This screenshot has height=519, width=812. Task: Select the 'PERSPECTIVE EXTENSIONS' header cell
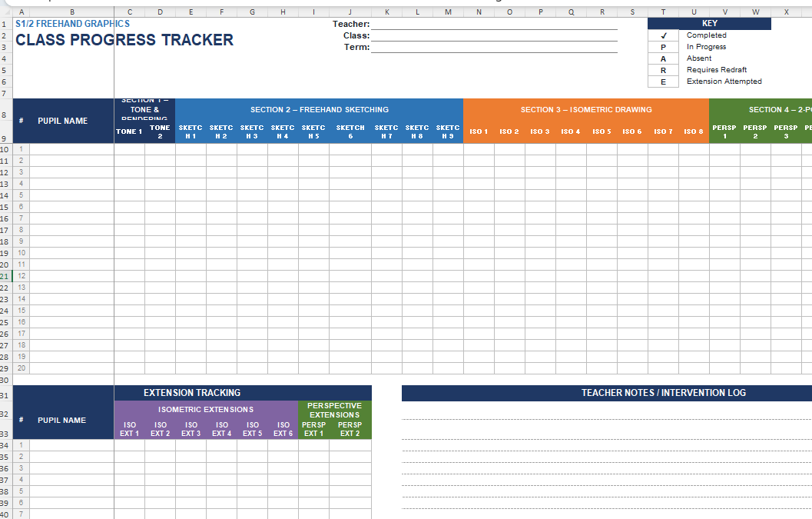pyautogui.click(x=334, y=410)
